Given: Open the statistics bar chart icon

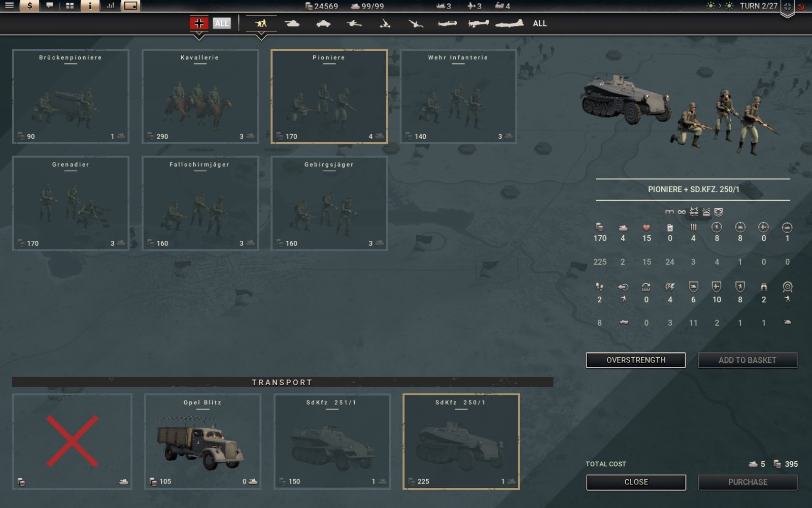Looking at the screenshot, I should pyautogui.click(x=110, y=6).
